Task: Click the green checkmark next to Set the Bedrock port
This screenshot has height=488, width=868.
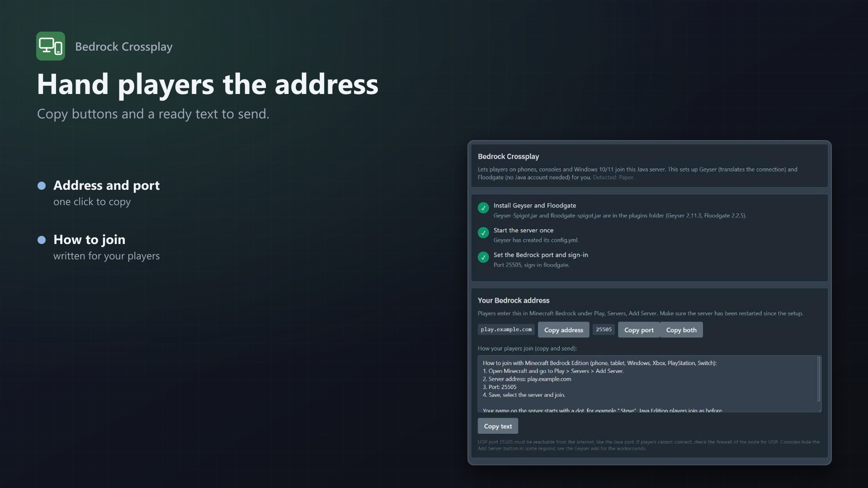Action: [x=483, y=257]
